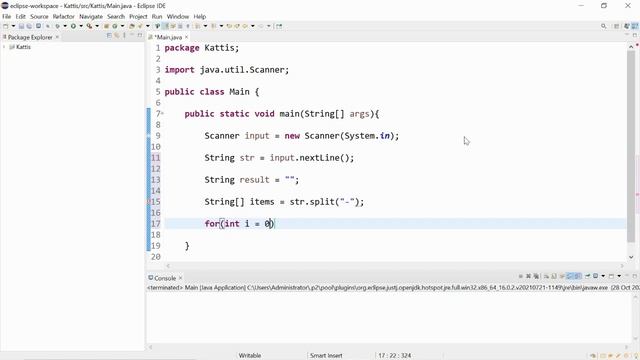Click the Last Edit Location icon

(229, 26)
